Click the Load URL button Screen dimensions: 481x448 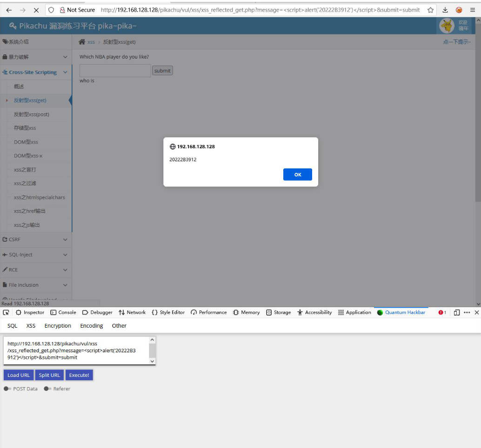pos(19,375)
